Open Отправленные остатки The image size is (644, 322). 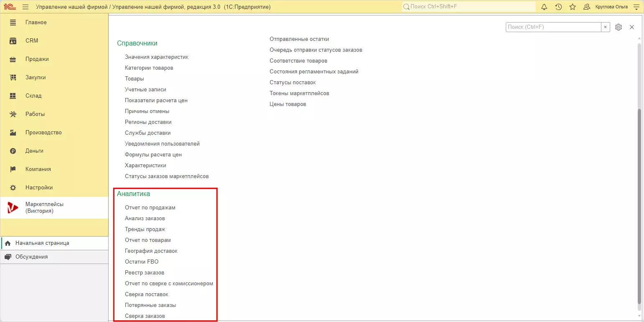pyautogui.click(x=299, y=39)
